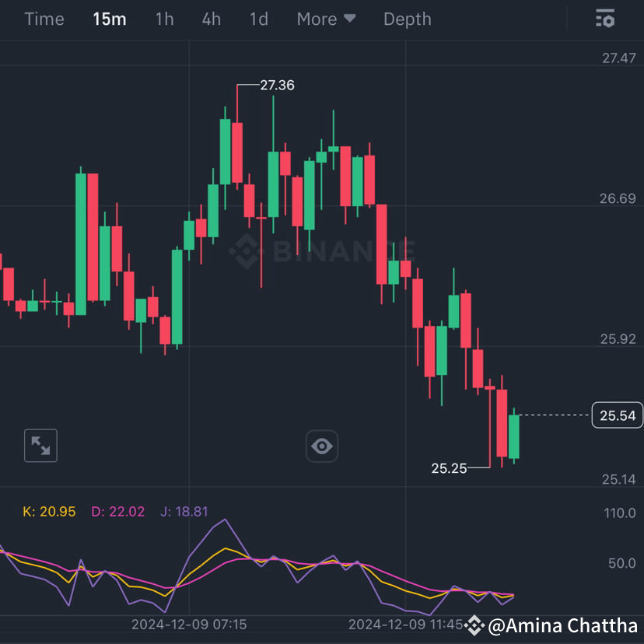Click the 27.36 high price annotation

pyautogui.click(x=277, y=86)
